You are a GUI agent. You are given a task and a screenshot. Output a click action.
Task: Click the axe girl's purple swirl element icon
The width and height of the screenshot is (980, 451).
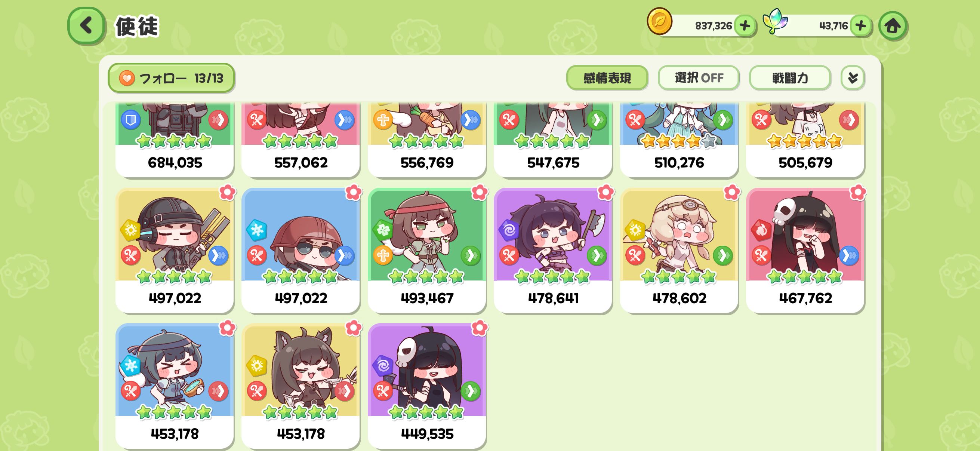(509, 230)
